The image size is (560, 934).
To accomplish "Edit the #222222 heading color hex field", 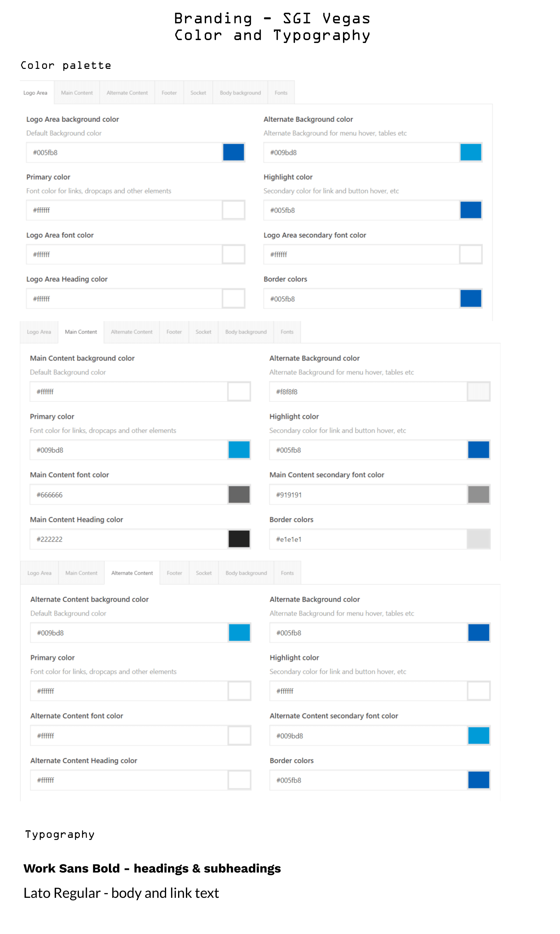I will coord(128,539).
